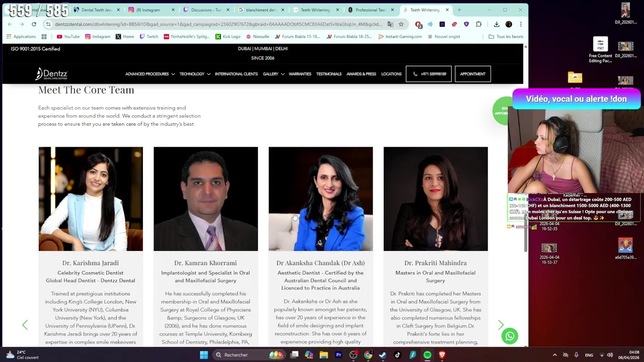
Task: Open TikTok from the taskbar
Action: click(397, 355)
